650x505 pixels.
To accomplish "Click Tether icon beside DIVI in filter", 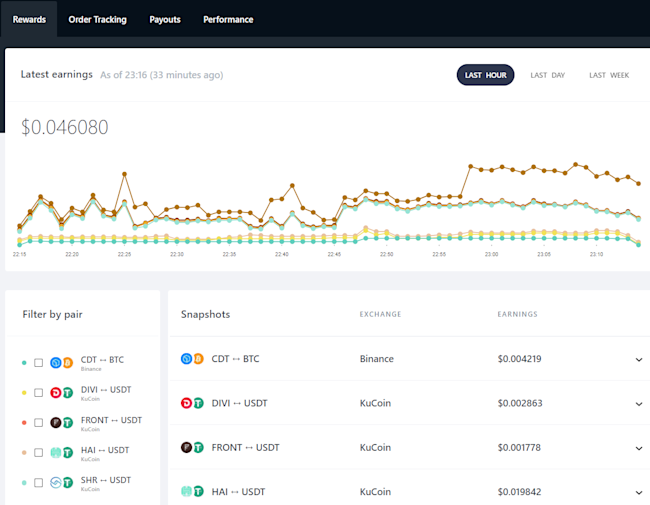I will pyautogui.click(x=68, y=393).
